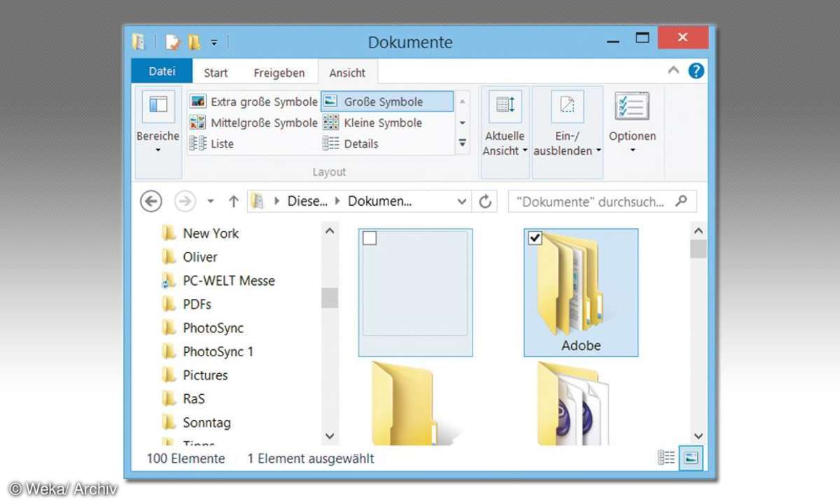The image size is (840, 504).
Task: Click the Back navigation arrow
Action: [x=151, y=202]
